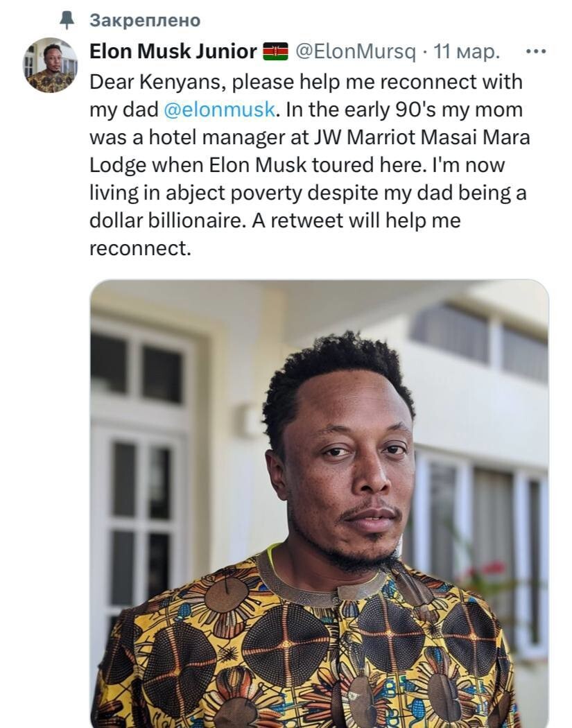Click the Kenyan flag emoji beside name

click(275, 51)
